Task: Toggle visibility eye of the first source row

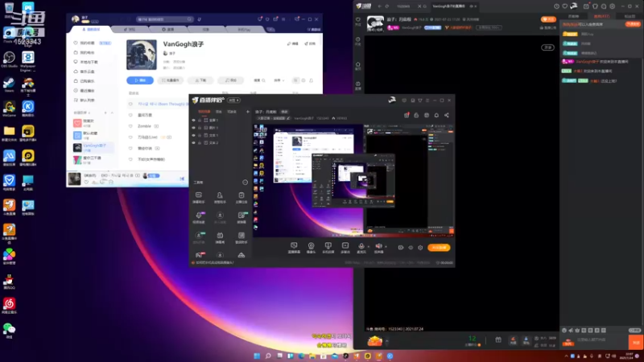Action: pyautogui.click(x=193, y=120)
